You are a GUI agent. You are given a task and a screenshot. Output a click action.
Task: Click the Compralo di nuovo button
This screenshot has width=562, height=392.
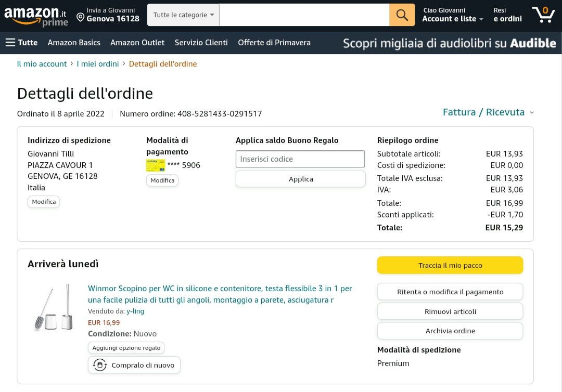click(x=134, y=365)
